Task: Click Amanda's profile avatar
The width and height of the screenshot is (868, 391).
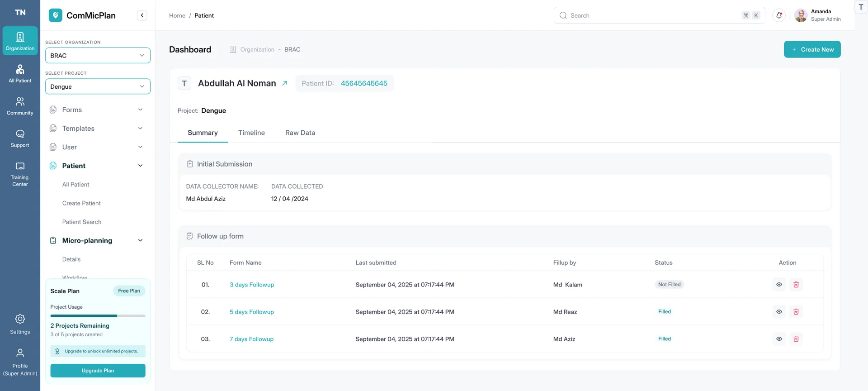Action: pos(801,15)
